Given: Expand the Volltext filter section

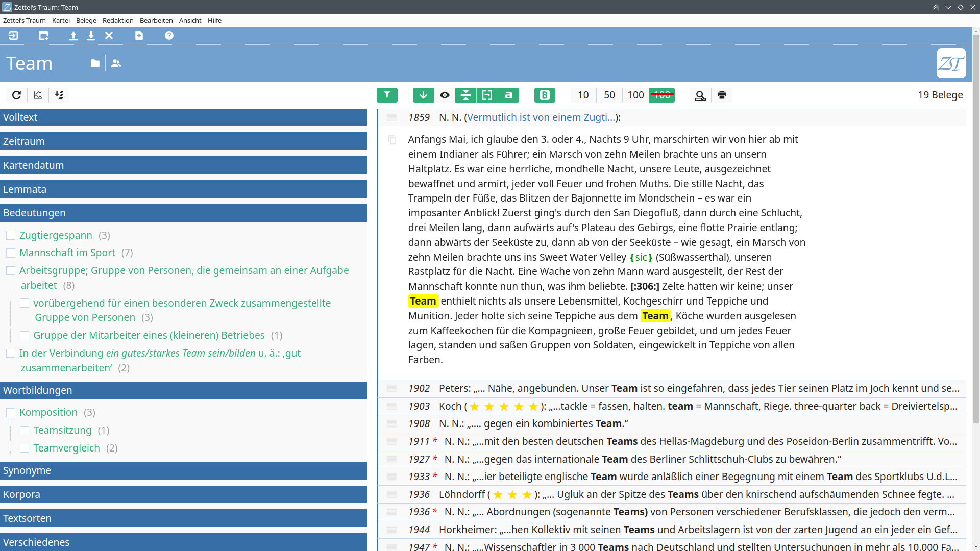Looking at the screenshot, I should [184, 117].
